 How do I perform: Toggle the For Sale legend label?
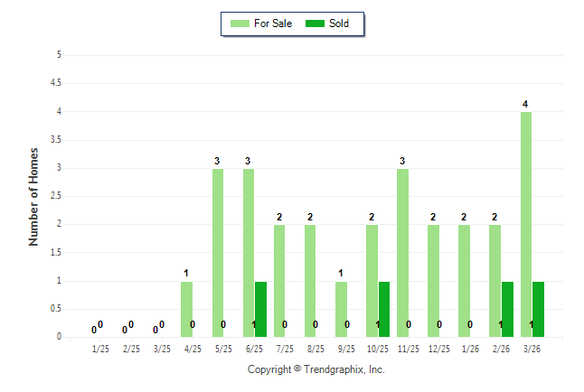273,23
